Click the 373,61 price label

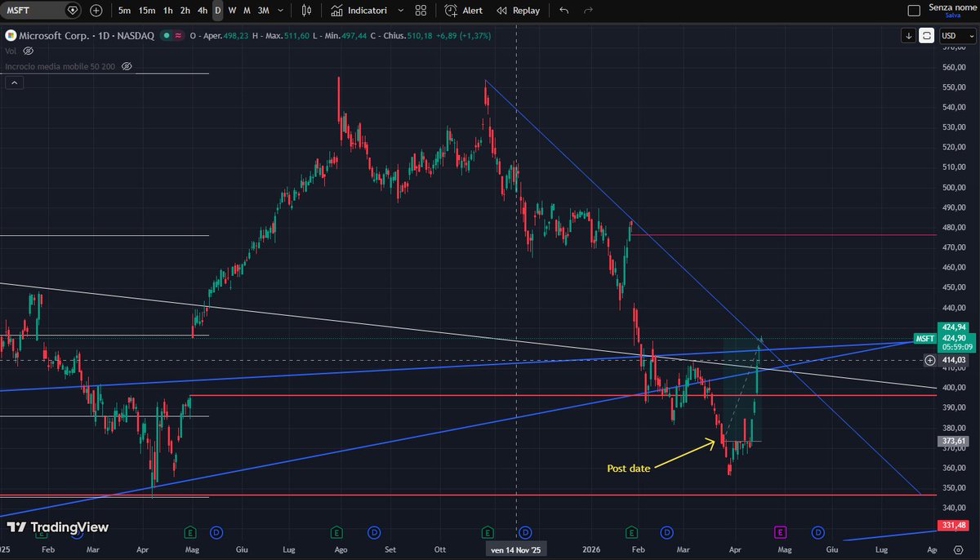954,441
